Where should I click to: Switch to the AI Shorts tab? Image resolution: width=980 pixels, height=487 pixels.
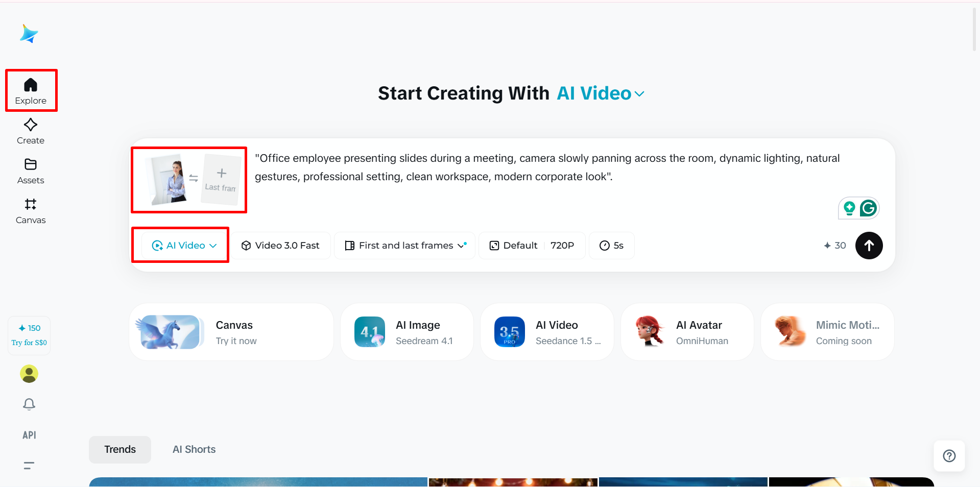194,449
